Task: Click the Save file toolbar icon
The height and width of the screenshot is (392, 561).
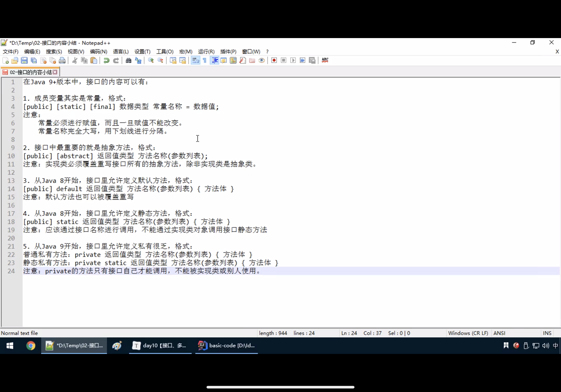Action: [24, 60]
